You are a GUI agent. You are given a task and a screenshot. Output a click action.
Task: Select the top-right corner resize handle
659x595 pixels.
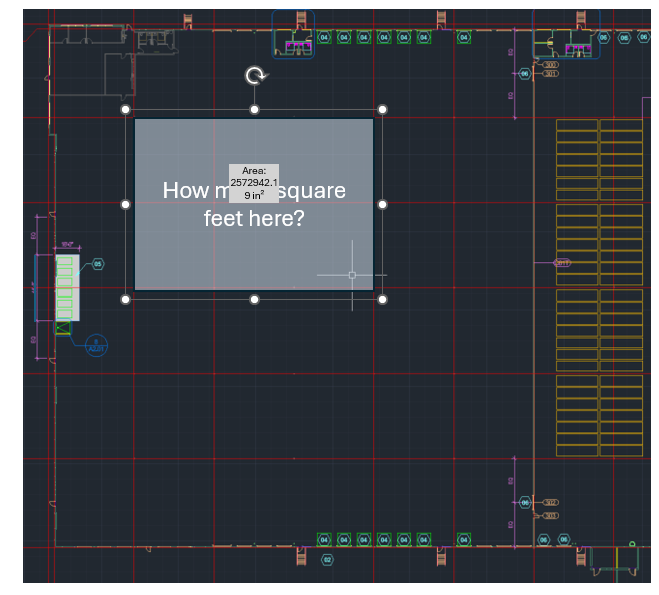tap(382, 110)
